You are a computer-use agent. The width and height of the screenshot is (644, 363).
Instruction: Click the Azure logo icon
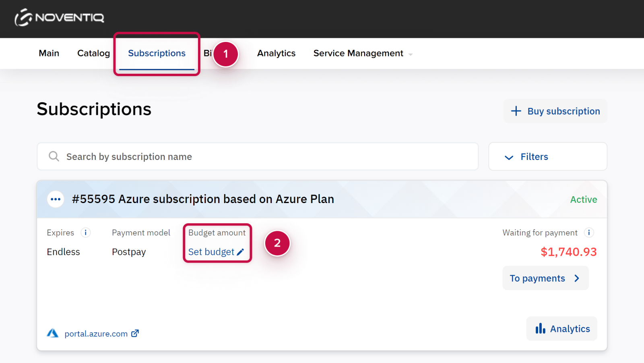(x=53, y=333)
